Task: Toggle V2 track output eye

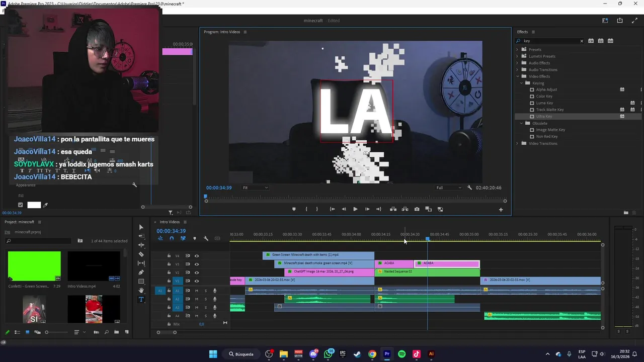Action: point(197,273)
